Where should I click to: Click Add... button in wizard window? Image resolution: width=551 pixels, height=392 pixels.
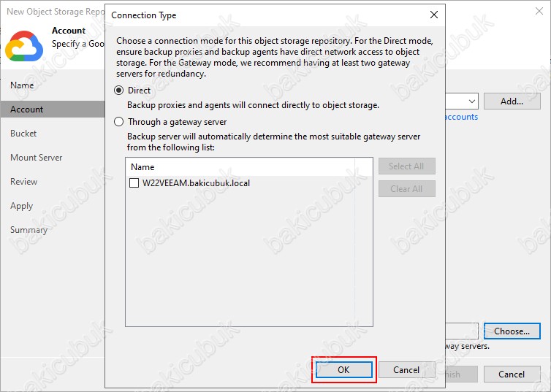click(x=512, y=101)
